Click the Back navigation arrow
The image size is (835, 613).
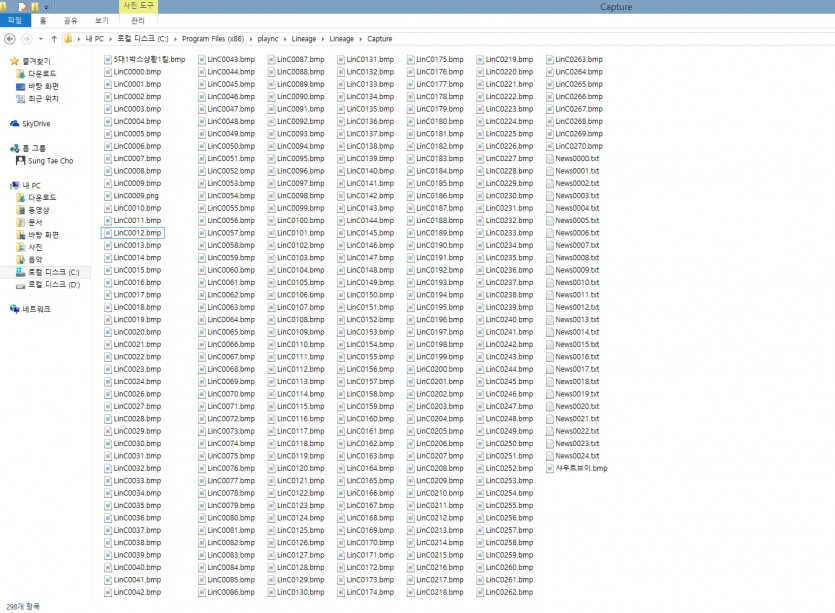coord(9,39)
